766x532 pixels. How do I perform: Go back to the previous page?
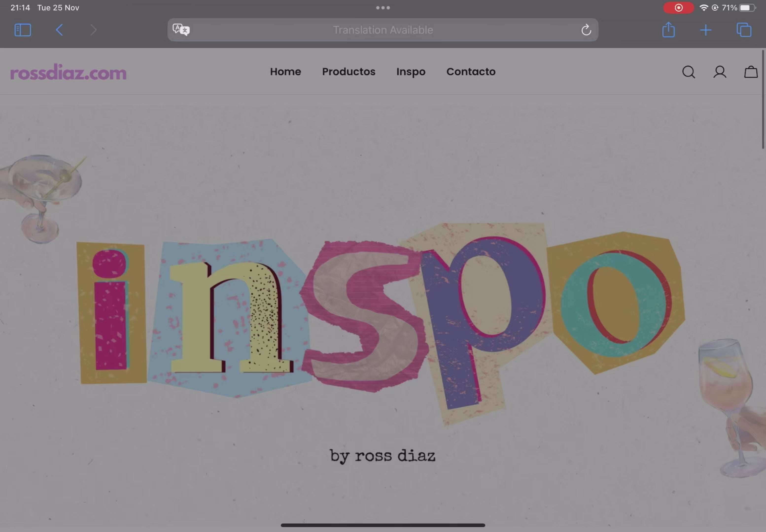coord(59,30)
